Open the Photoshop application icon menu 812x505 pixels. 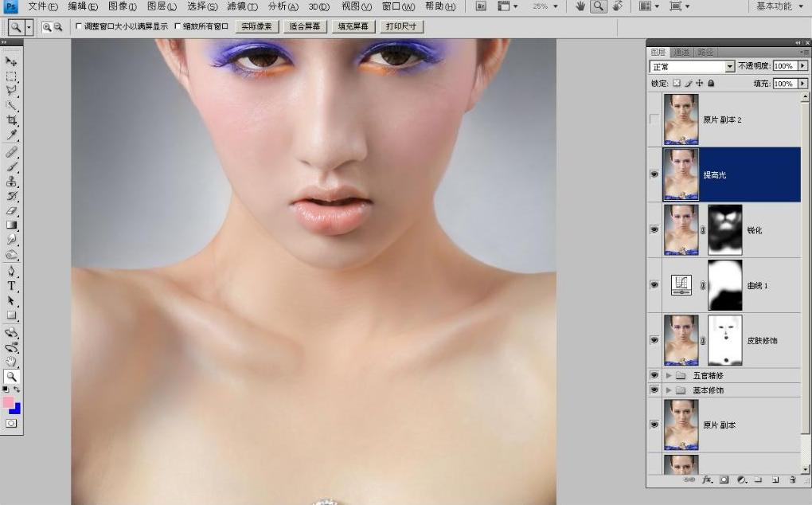[10, 6]
